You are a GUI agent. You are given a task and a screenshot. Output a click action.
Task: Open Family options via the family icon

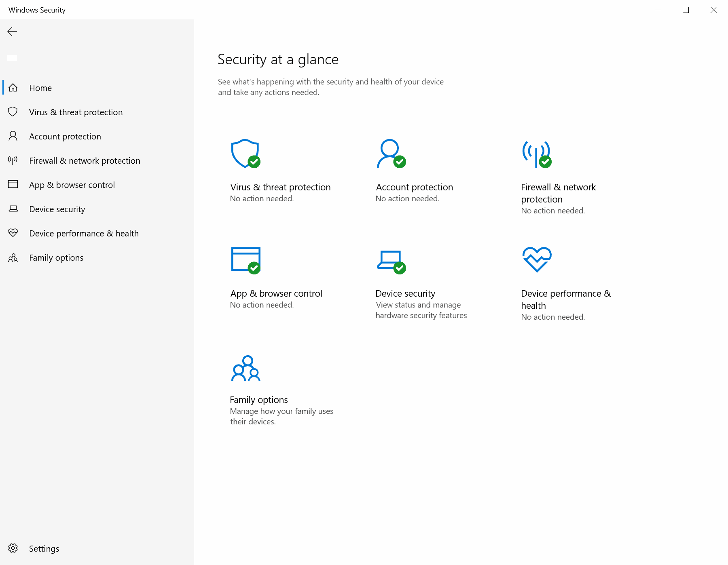pos(13,257)
